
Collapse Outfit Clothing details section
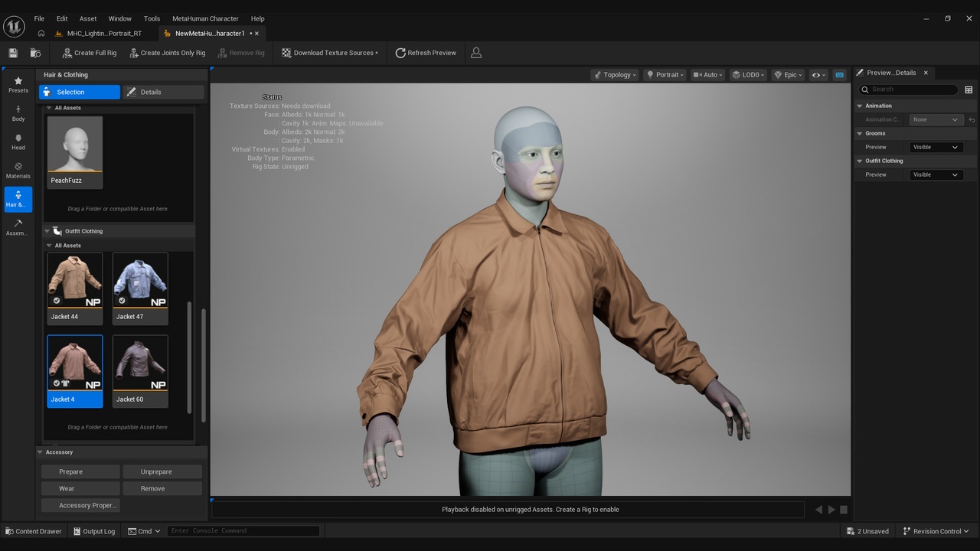(860, 161)
